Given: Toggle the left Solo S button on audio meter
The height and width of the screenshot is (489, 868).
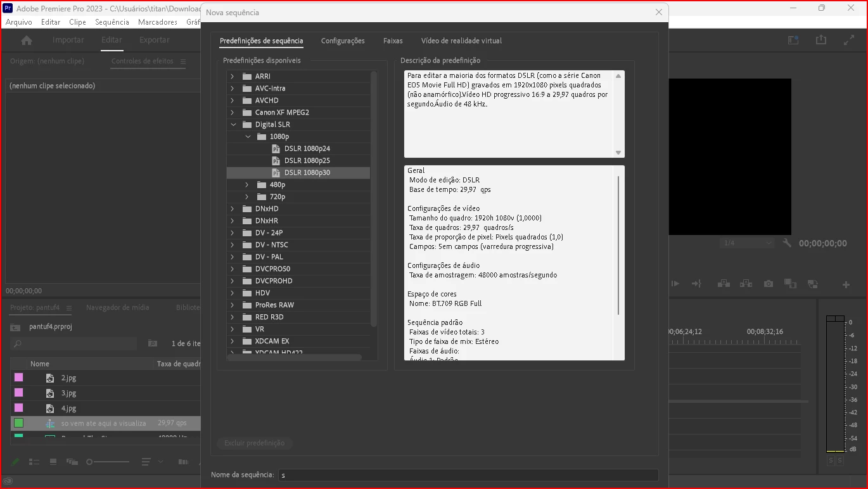Looking at the screenshot, I should click(x=831, y=460).
